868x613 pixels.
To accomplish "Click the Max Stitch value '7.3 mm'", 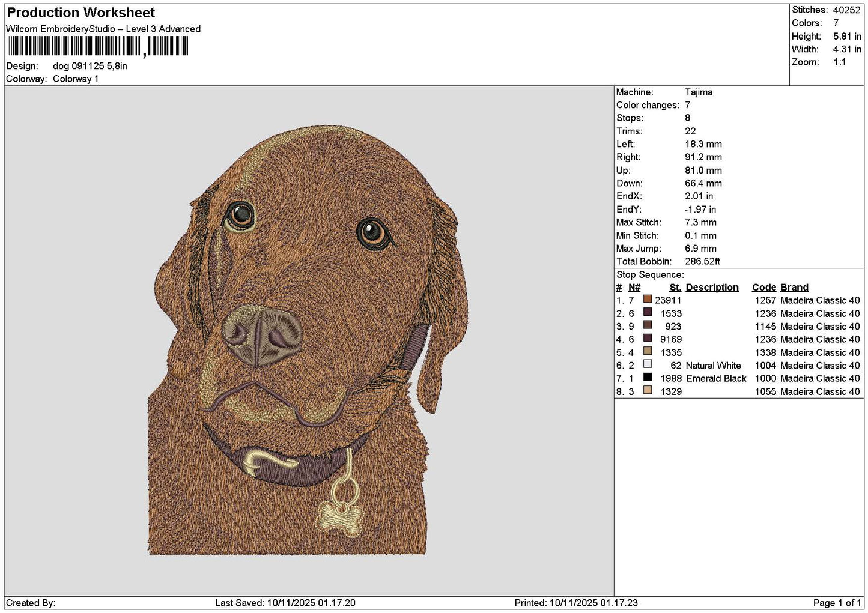I will click(x=700, y=222).
